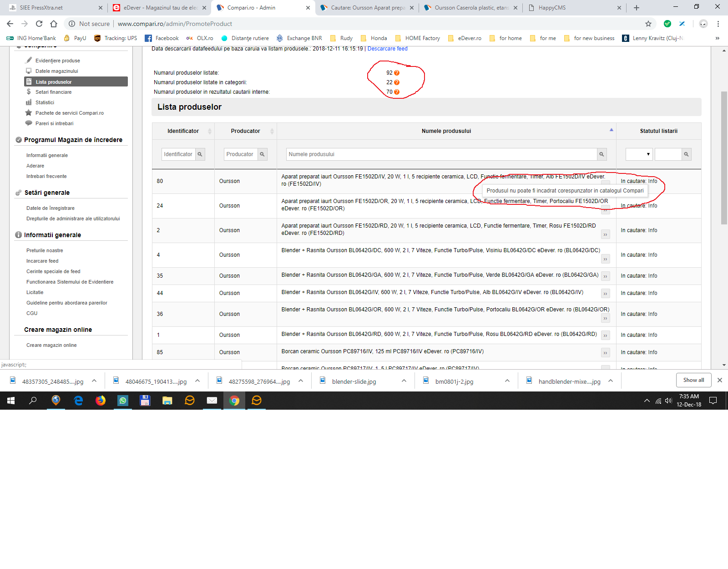Viewport: 728px width, 569px height.
Task: Click the browser back arrow
Action: click(10, 24)
